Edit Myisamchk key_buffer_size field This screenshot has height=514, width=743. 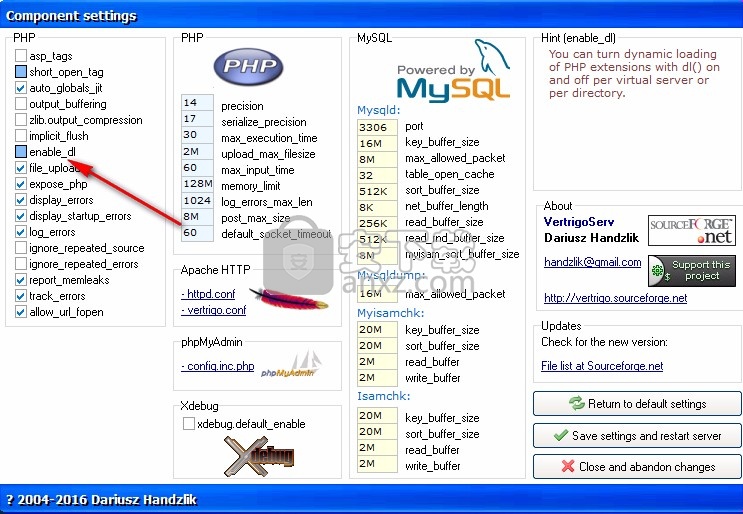click(377, 329)
